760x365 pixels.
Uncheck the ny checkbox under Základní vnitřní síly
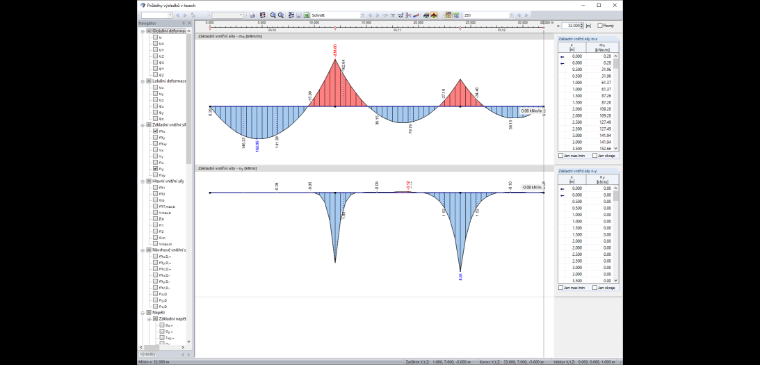[x=155, y=169]
